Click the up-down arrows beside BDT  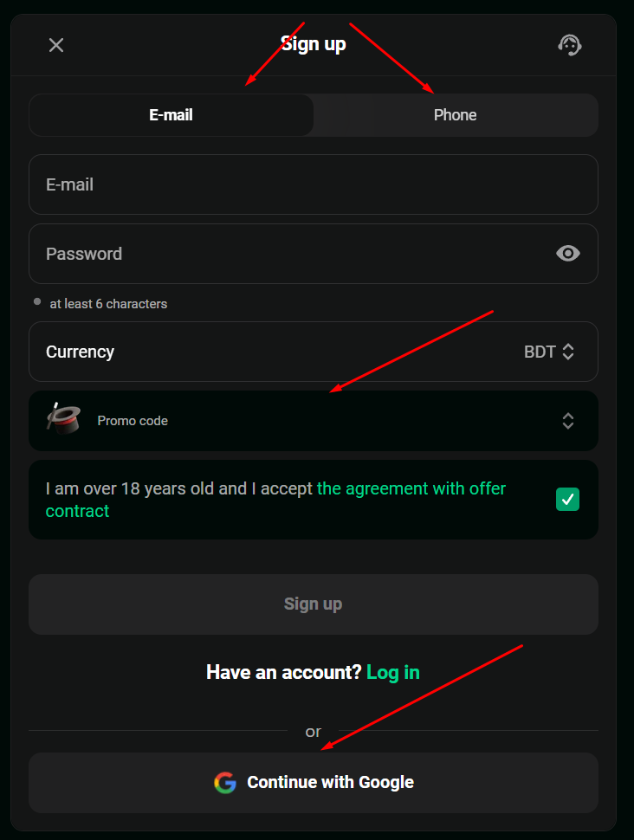[568, 352]
